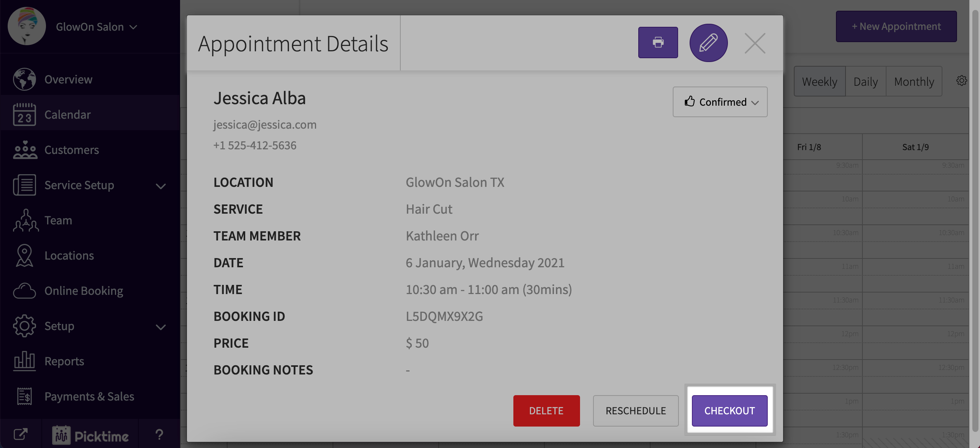Open calendar settings gear icon
The height and width of the screenshot is (448, 980).
(x=961, y=81)
